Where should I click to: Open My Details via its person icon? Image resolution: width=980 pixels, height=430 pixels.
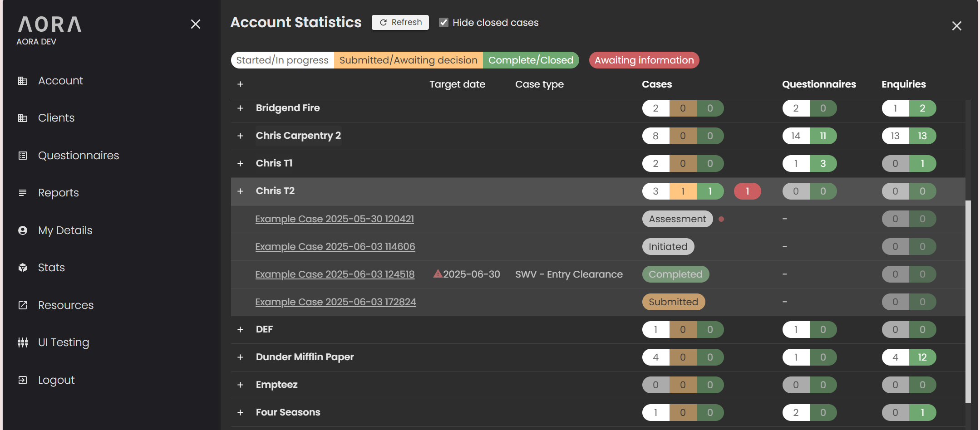(x=23, y=230)
